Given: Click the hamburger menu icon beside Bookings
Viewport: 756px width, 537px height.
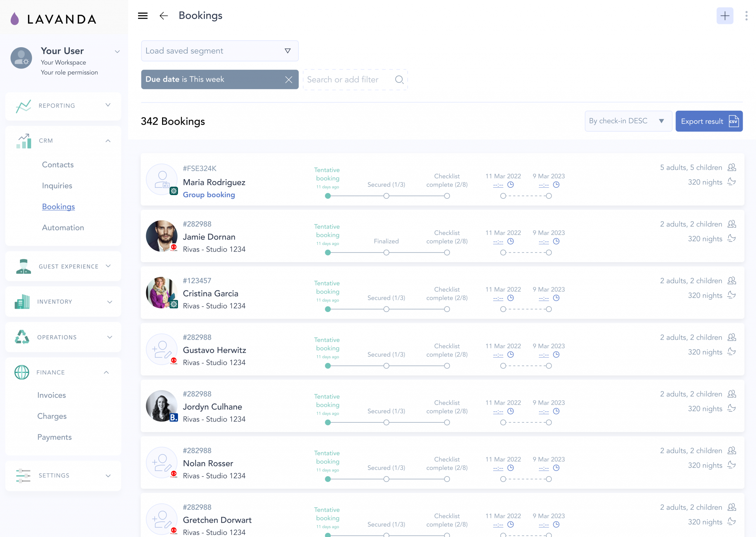Looking at the screenshot, I should pyautogui.click(x=142, y=15).
